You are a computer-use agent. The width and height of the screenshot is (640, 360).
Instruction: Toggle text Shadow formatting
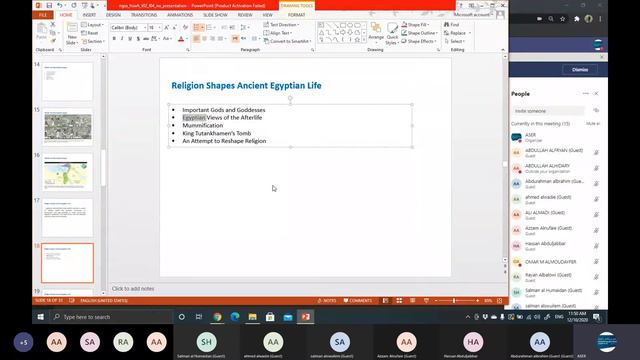point(138,38)
